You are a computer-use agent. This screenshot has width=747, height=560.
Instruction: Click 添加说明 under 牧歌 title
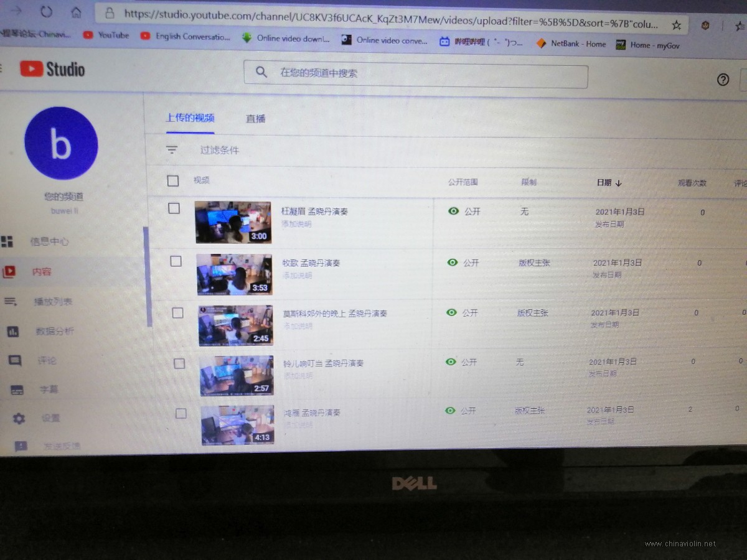coord(298,275)
